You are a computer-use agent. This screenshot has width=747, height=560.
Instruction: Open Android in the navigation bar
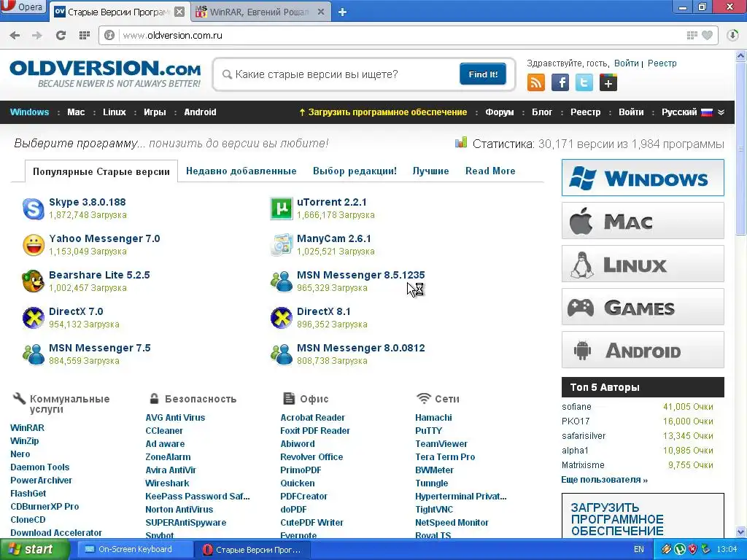200,112
